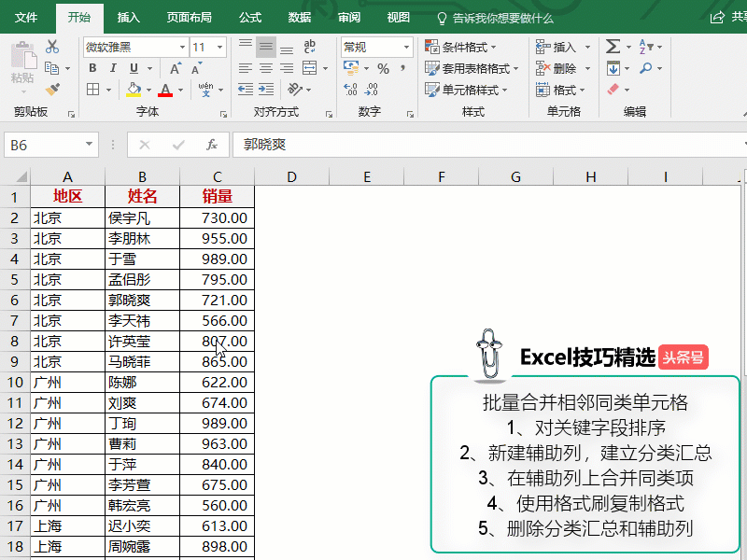This screenshot has width=747, height=560.
Task: Click the share button at top right
Action: pos(727,18)
